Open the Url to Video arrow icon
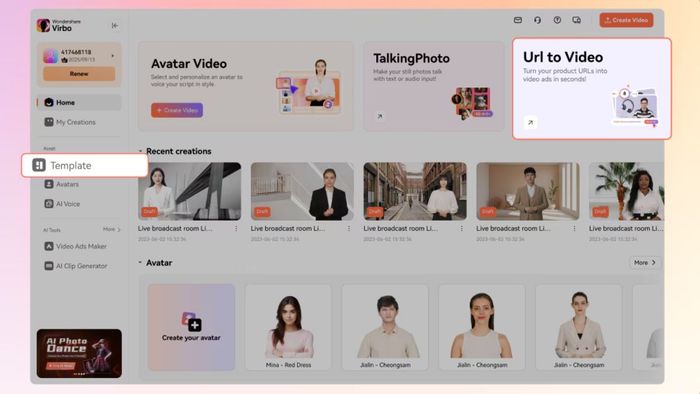 [530, 122]
